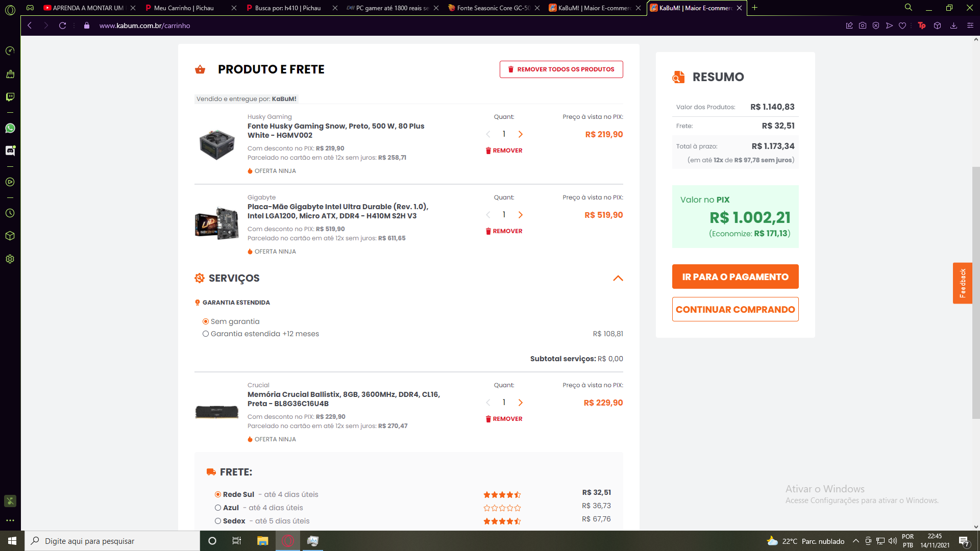
Task: Click the Husky Gaming power supply thumbnail
Action: point(217,144)
